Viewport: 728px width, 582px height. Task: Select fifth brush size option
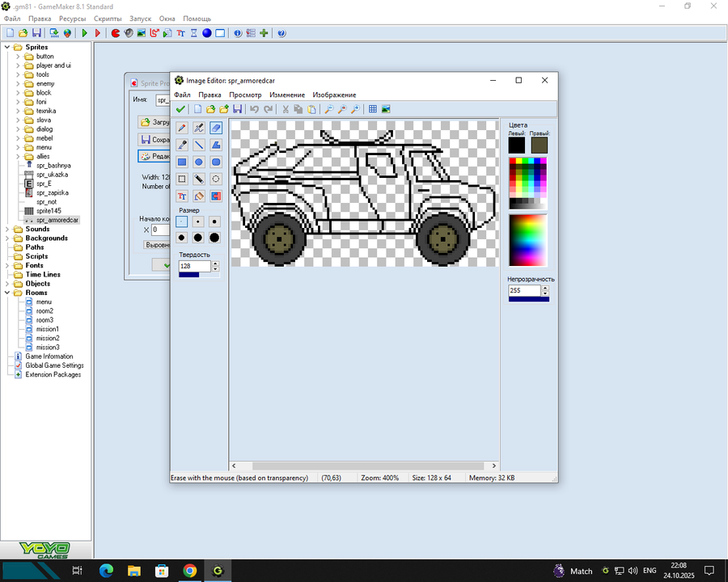[198, 238]
